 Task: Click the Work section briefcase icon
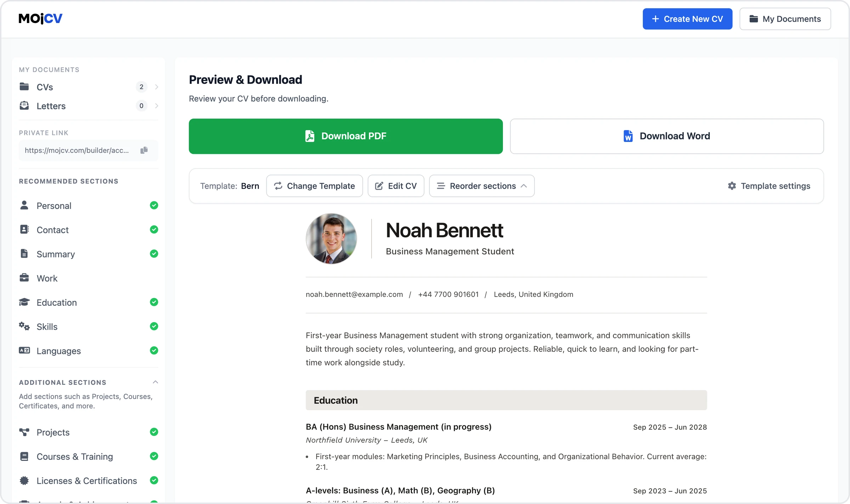coord(24,278)
